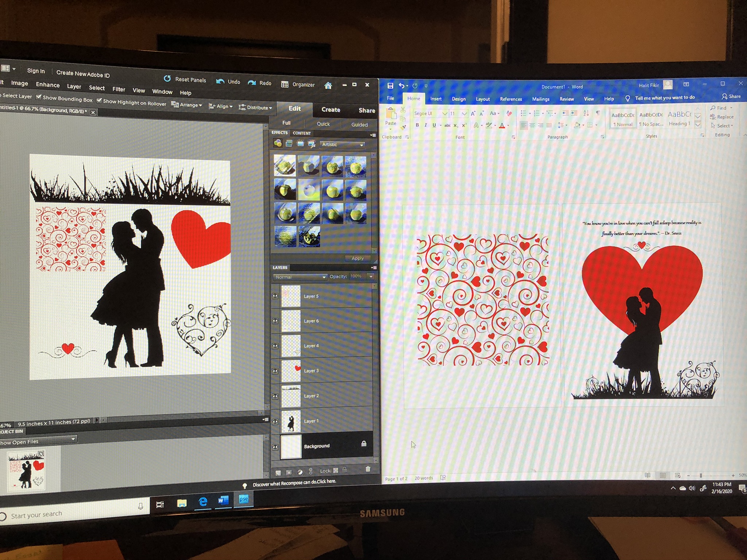Click the Filters icon in the Effects panel
This screenshot has width=747, height=560.
pyautogui.click(x=278, y=143)
